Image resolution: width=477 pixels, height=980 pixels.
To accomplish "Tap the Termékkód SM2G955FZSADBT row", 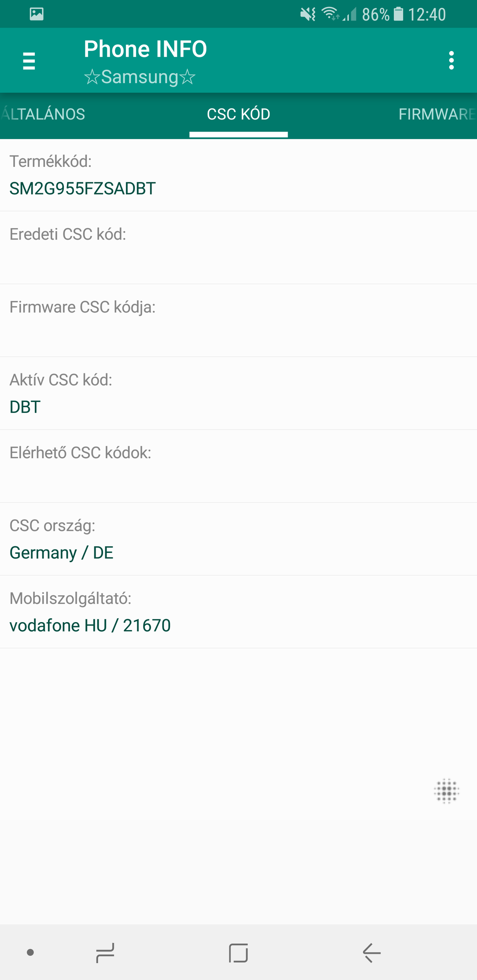I will click(x=238, y=175).
